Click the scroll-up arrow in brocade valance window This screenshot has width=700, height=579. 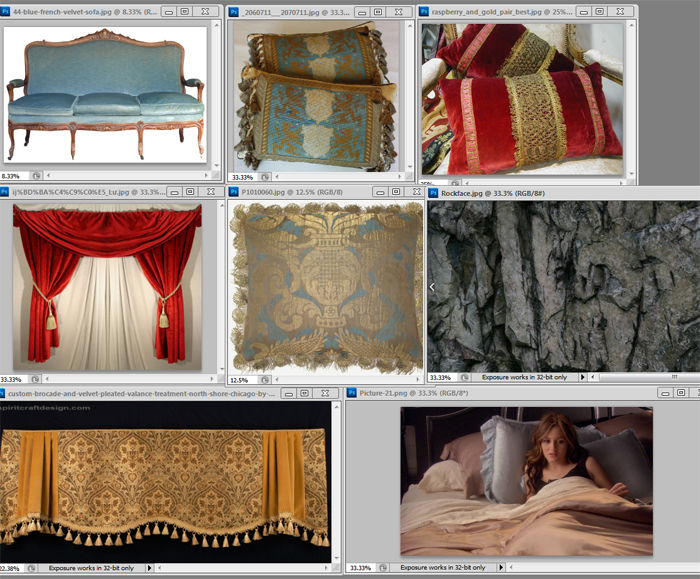tap(337, 405)
